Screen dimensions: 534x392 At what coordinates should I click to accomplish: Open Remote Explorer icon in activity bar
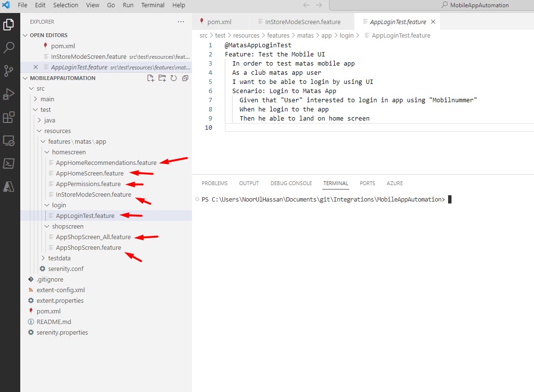click(x=9, y=140)
